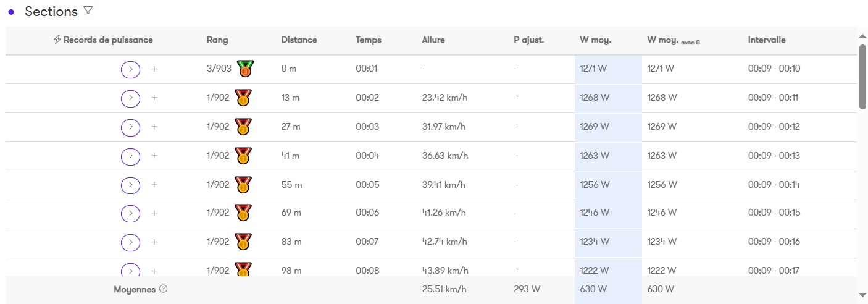Image resolution: width=868 pixels, height=304 pixels.
Task: Add the 27 m section with the plus icon
Action: 154,127
